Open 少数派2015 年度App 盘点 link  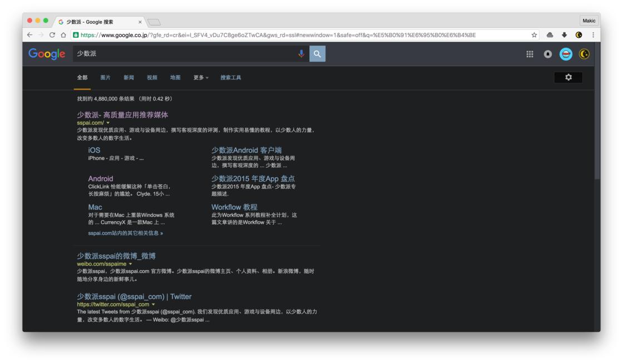coord(253,178)
